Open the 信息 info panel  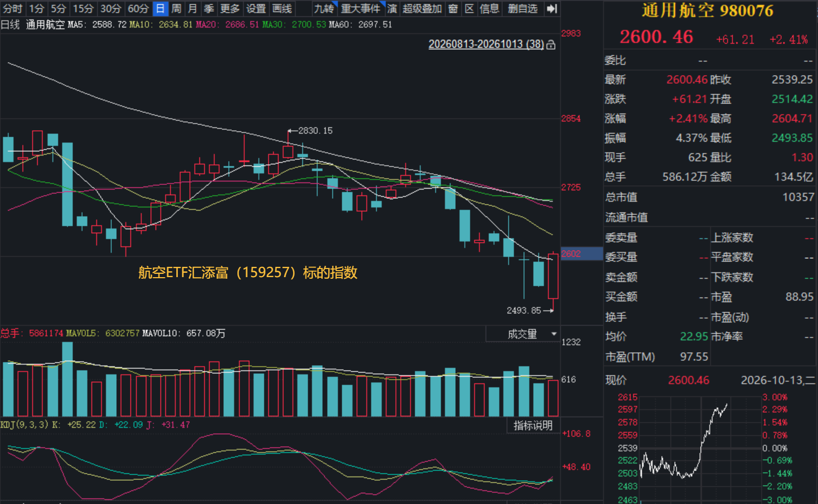tap(490, 9)
